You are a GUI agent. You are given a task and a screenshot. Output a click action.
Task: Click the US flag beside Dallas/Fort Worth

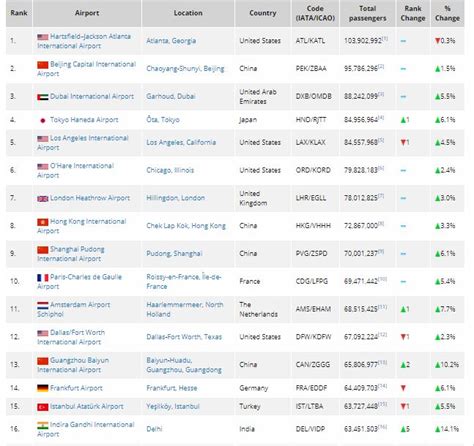(43, 333)
